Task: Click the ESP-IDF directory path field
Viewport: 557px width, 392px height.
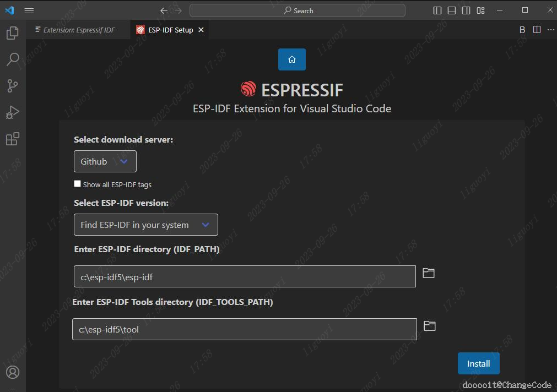Action: point(245,276)
